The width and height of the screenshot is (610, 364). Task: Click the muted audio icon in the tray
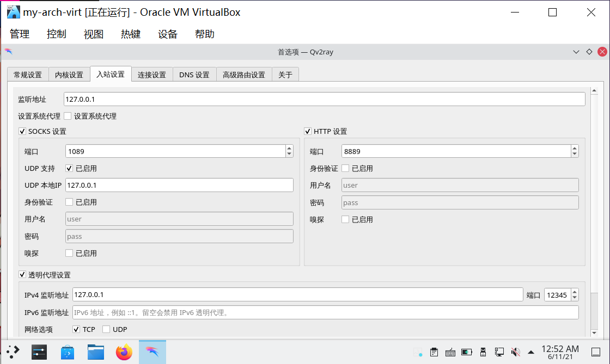515,352
